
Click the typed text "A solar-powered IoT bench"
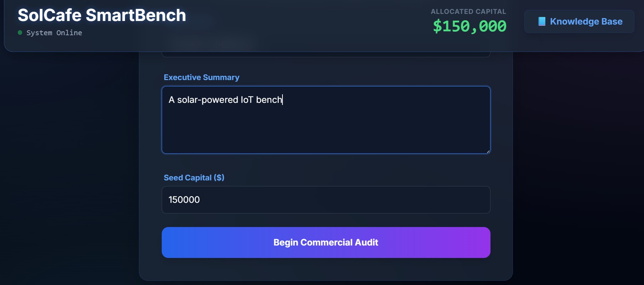pos(225,100)
